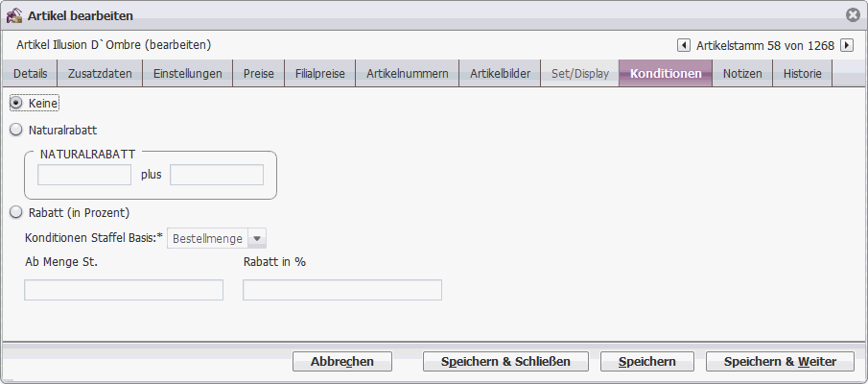
Task: Enable the Rabatt (in Prozent) option
Action: [16, 213]
